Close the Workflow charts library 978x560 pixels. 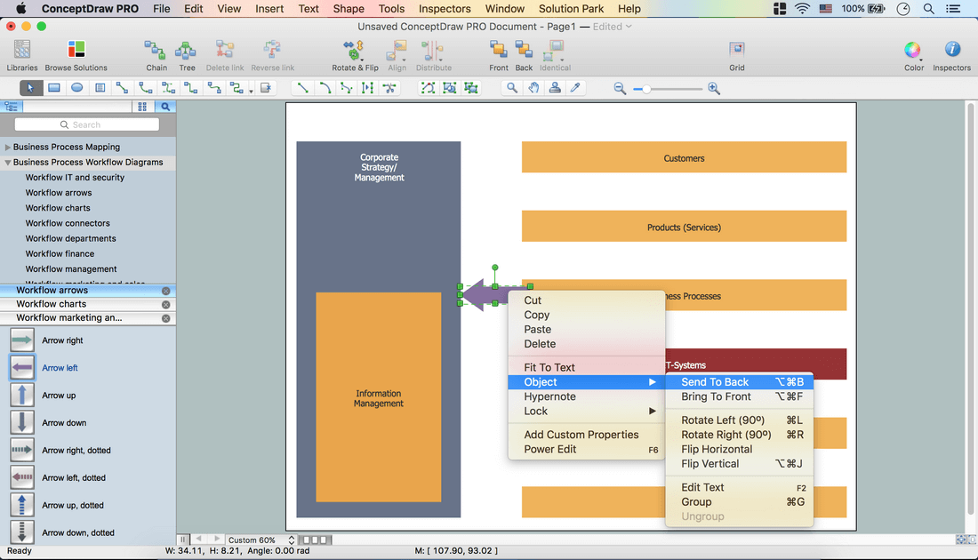pyautogui.click(x=165, y=304)
